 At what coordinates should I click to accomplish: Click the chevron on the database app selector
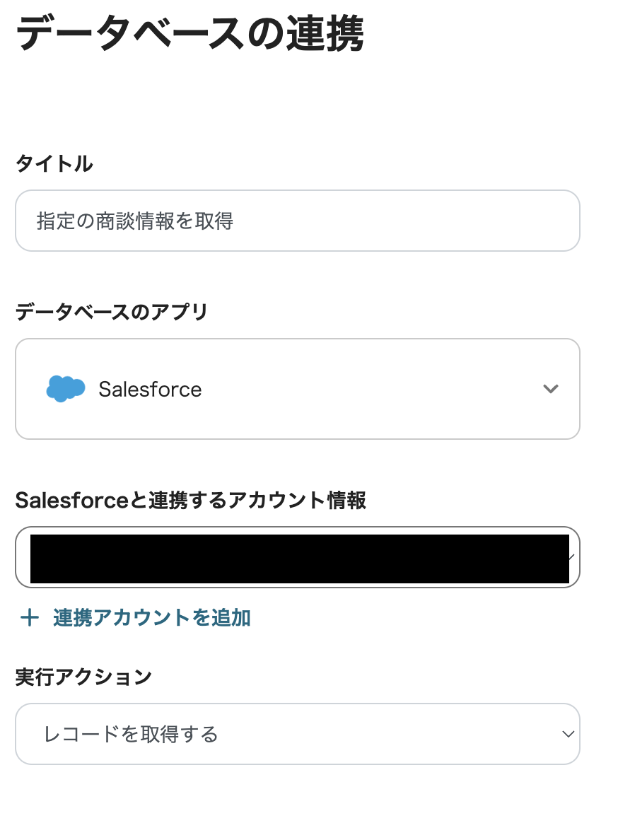(550, 388)
